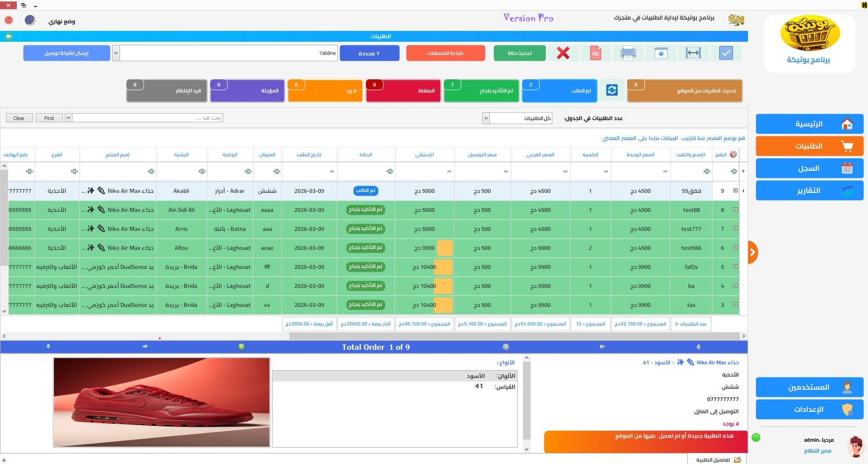Click the blue refresh arrows icon

tap(612, 91)
